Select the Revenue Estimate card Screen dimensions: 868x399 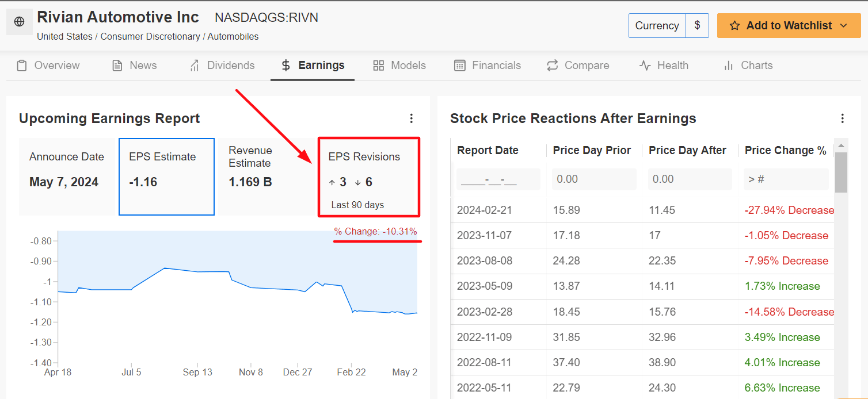266,177
